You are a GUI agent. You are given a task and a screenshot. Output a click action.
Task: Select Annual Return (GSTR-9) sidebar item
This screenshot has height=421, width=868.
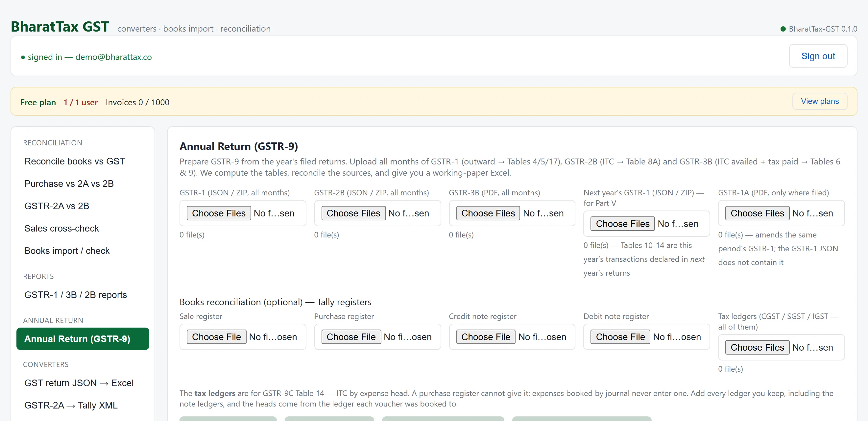[x=83, y=338]
